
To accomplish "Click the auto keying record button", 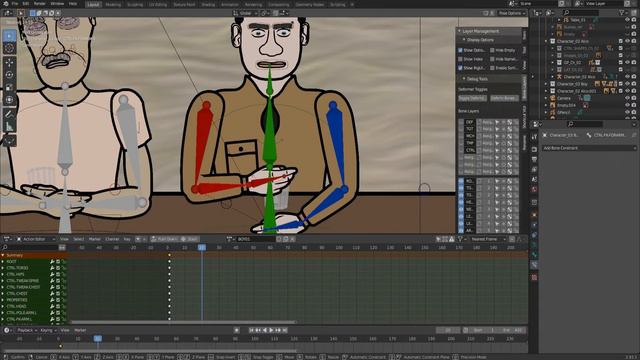I will coord(236,330).
